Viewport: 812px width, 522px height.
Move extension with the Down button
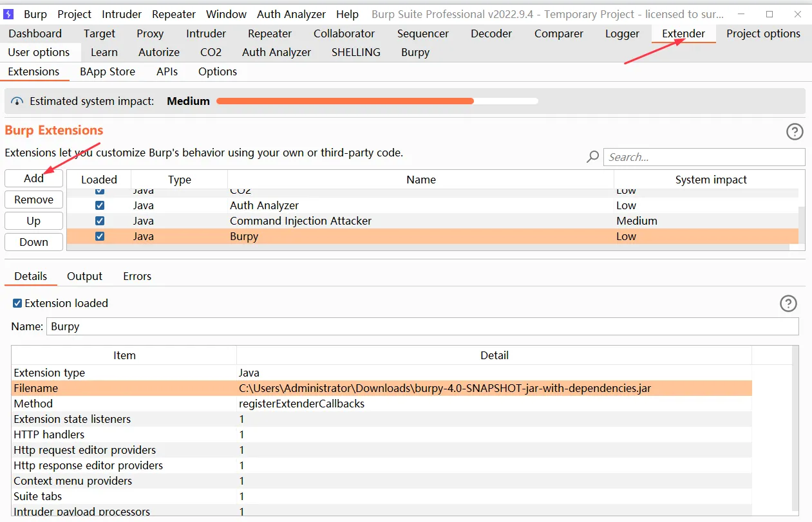33,242
